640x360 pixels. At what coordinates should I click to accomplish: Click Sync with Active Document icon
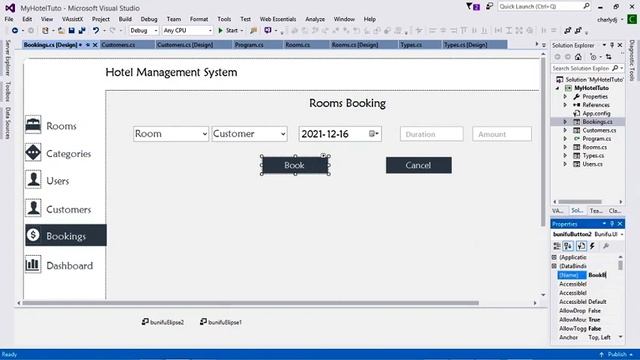point(609,57)
